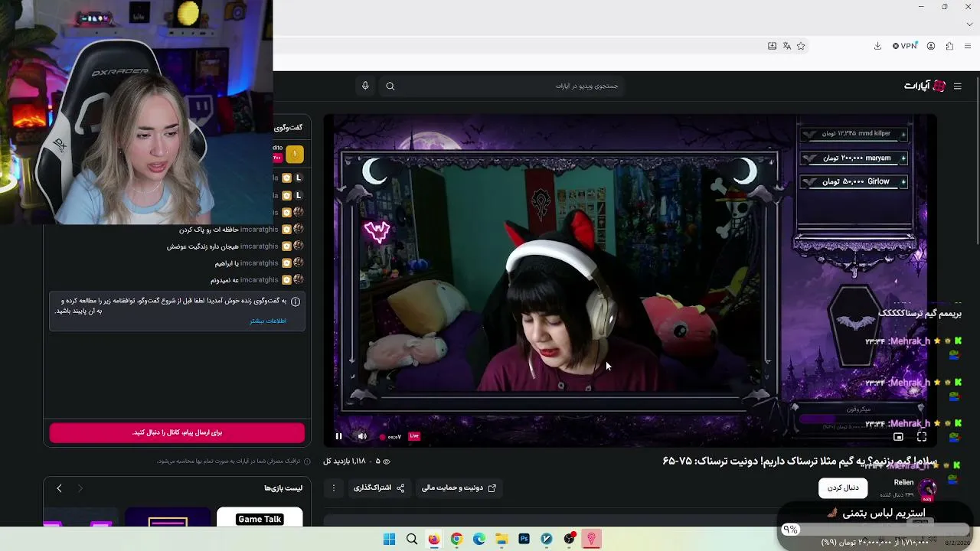Expand the tab list chevron
980x551 pixels.
click(969, 24)
